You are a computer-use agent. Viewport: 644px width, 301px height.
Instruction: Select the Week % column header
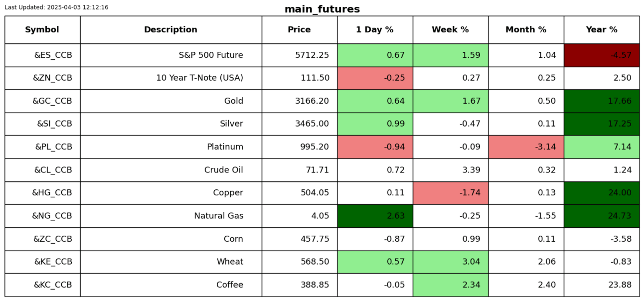[450, 30]
